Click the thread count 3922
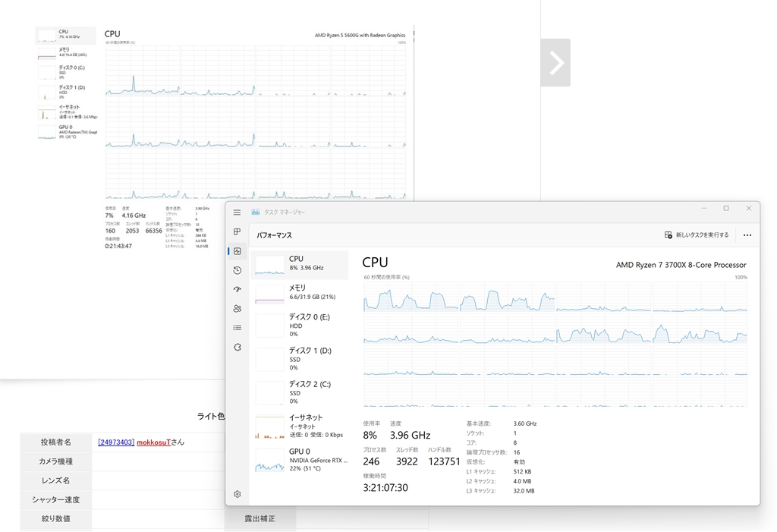Viewport: 777px width, 532px height. tap(407, 461)
